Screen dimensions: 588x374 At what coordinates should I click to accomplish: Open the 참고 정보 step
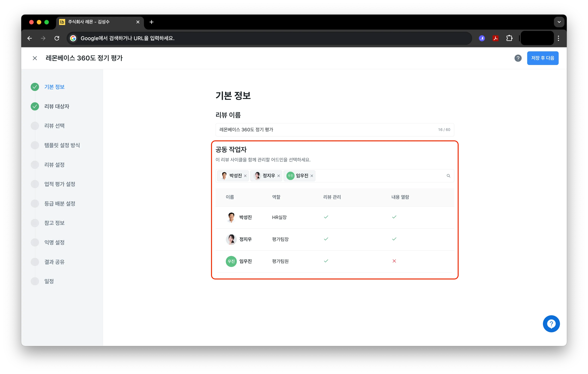pos(54,223)
